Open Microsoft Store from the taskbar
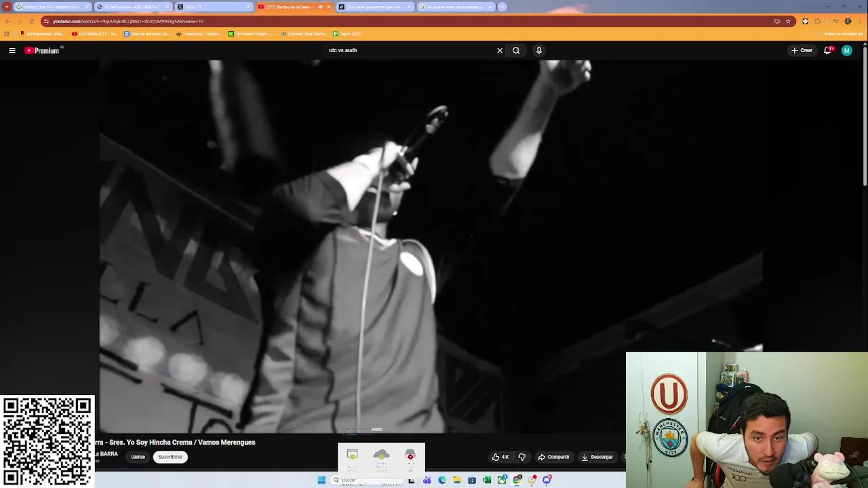Image resolution: width=868 pixels, height=488 pixels. click(x=472, y=480)
